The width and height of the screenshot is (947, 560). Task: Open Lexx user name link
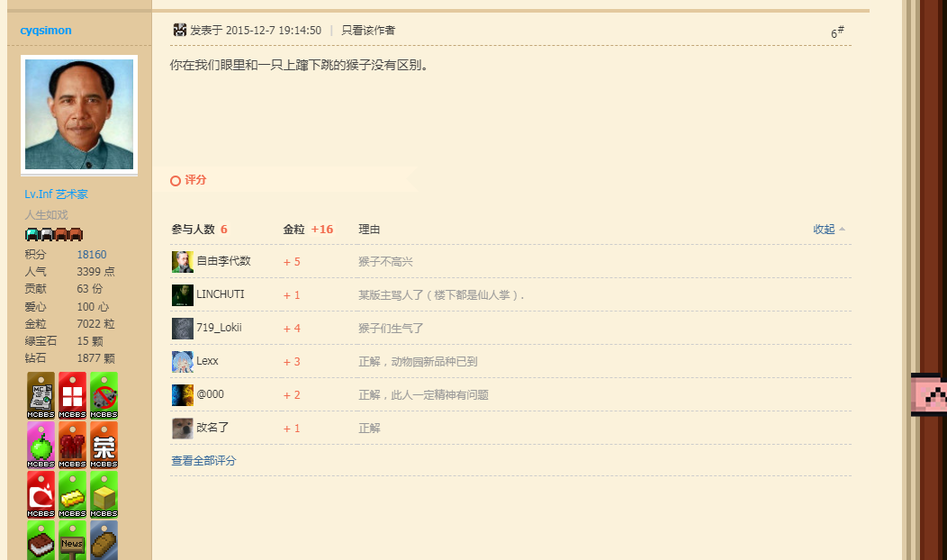pos(207,361)
